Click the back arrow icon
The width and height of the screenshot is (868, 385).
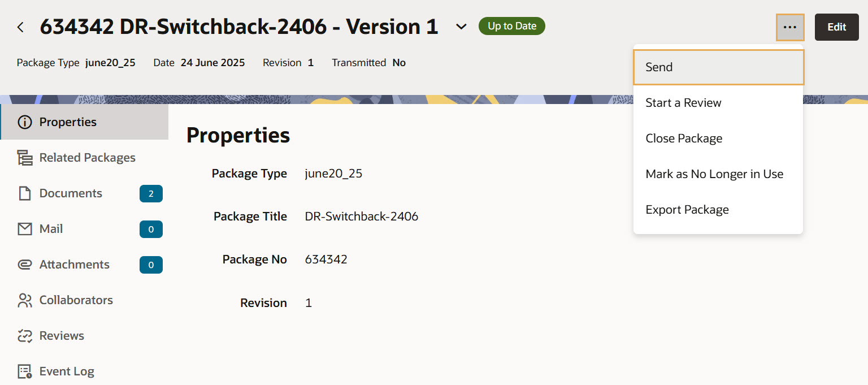click(x=20, y=27)
